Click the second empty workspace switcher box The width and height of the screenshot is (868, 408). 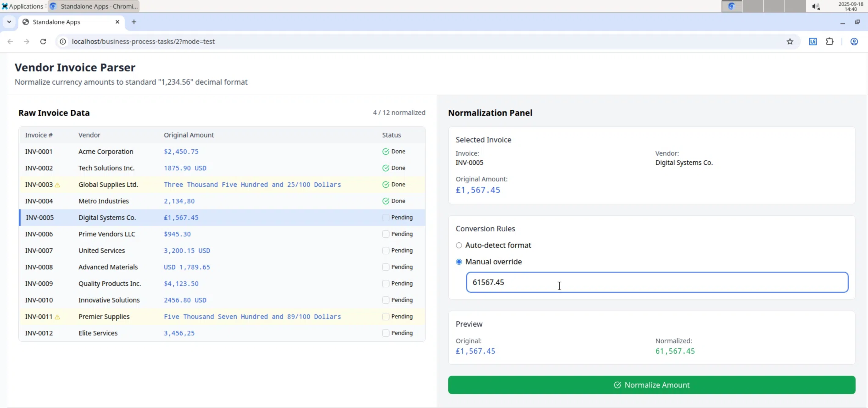pyautogui.click(x=774, y=6)
